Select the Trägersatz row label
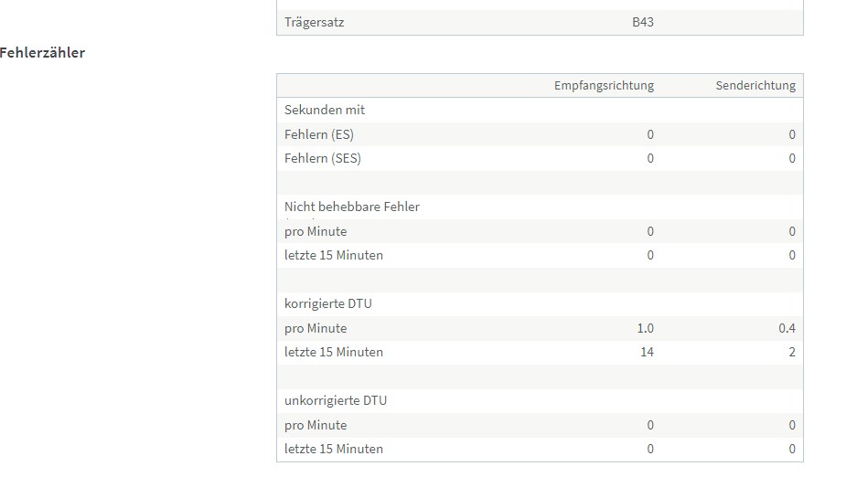This screenshot has width=868, height=477. click(x=314, y=22)
